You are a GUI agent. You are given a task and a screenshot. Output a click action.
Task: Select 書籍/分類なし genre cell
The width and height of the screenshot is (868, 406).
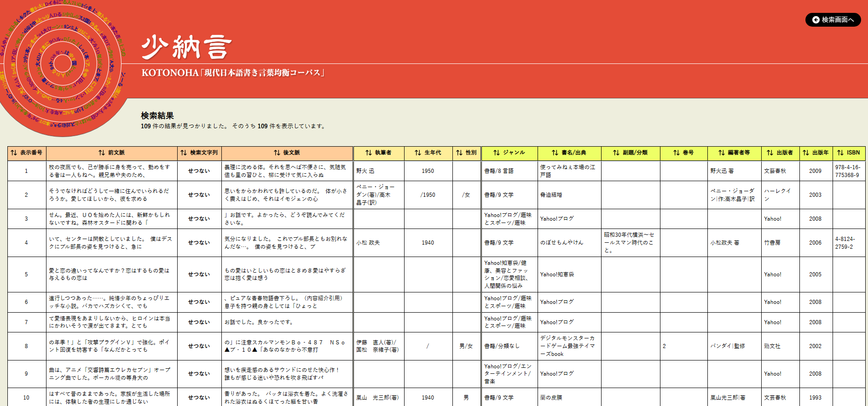[x=509, y=346]
